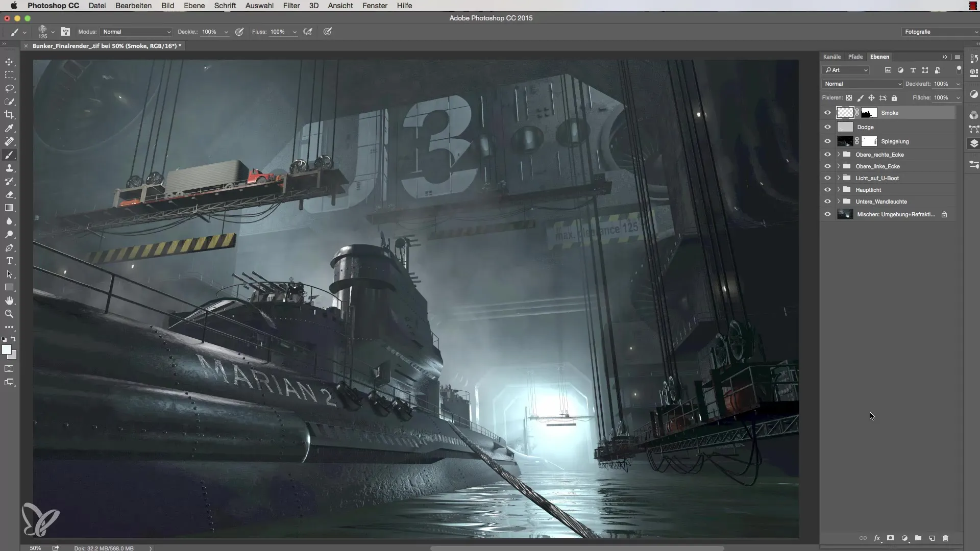
Task: Select the History Brush tool
Action: coord(9,181)
